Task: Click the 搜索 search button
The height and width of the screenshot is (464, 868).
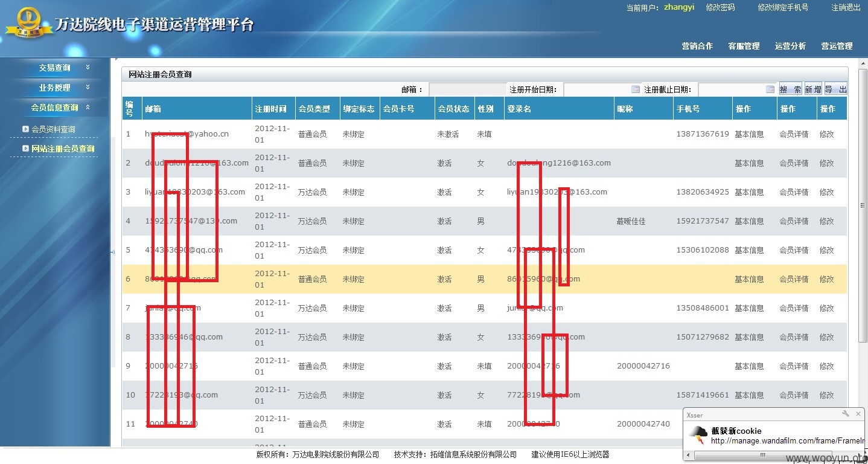Action: 791,89
